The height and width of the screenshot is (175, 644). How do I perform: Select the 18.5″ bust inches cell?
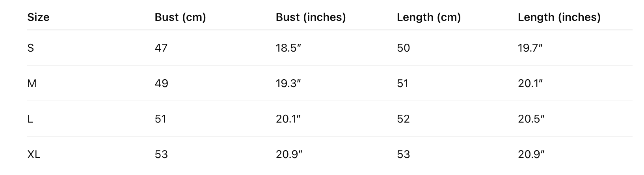[288, 48]
